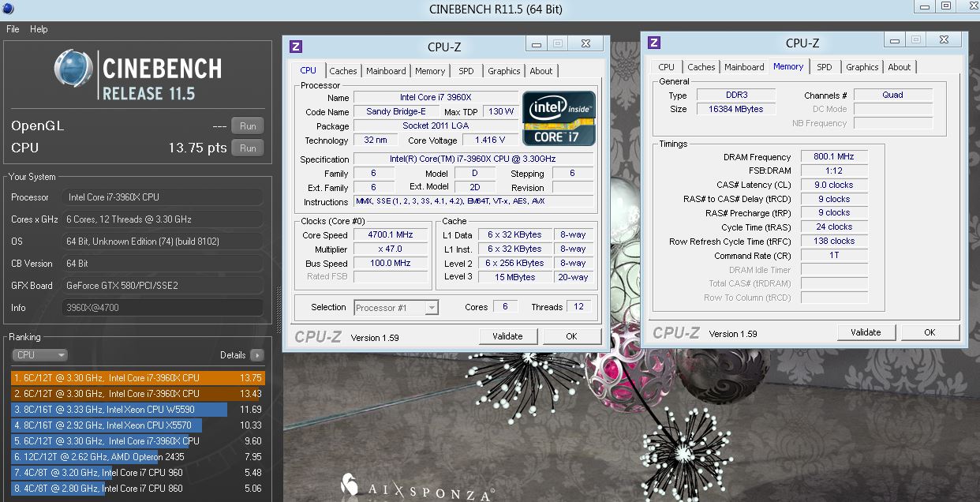Click the Core Speed 4700.1 MHz value
The width and height of the screenshot is (980, 502).
pos(391,235)
